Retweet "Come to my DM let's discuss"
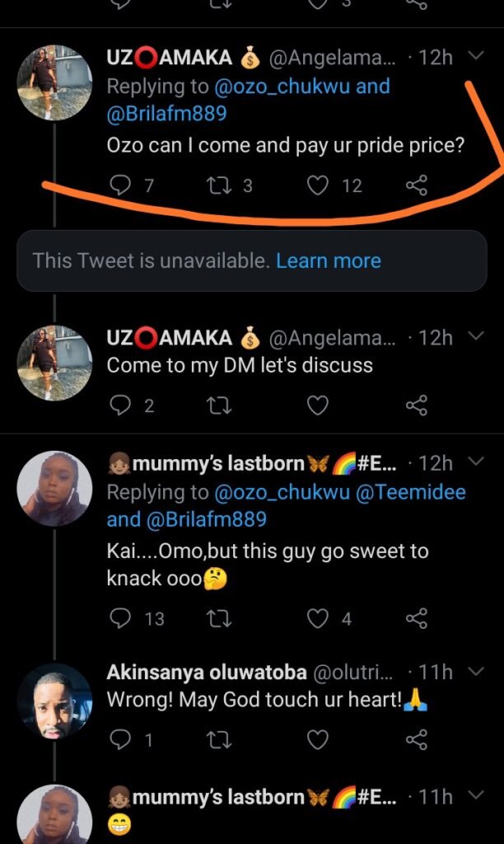 (220, 406)
